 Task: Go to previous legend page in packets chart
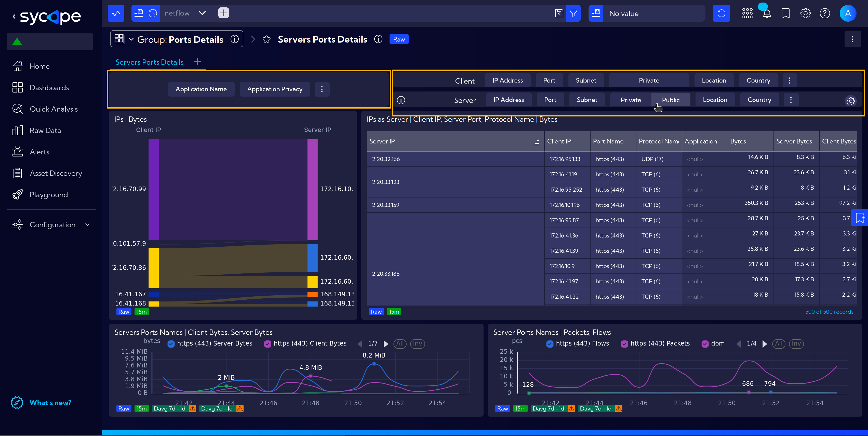click(x=739, y=344)
